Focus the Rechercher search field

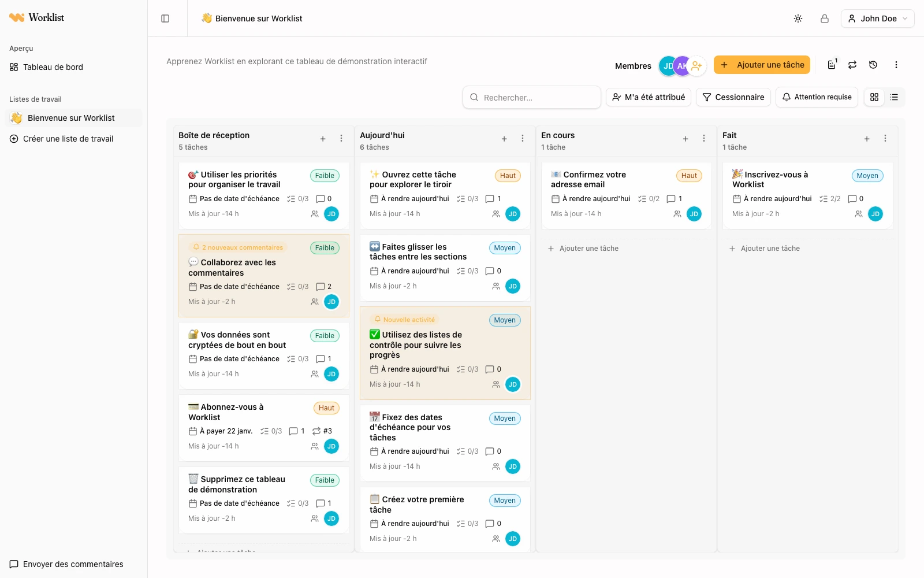click(x=532, y=97)
